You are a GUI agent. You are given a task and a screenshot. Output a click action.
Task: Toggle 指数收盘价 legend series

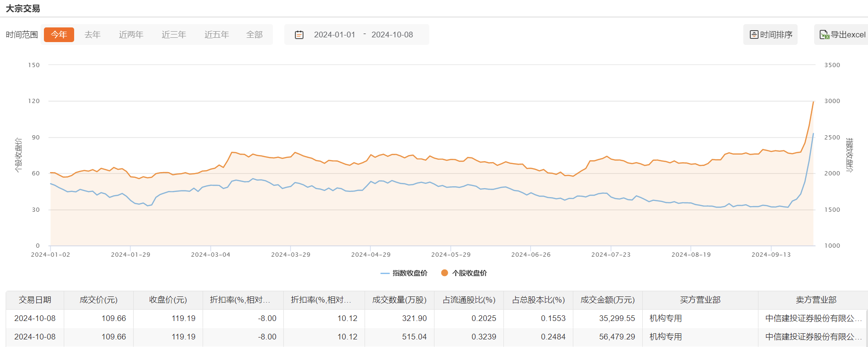(404, 273)
